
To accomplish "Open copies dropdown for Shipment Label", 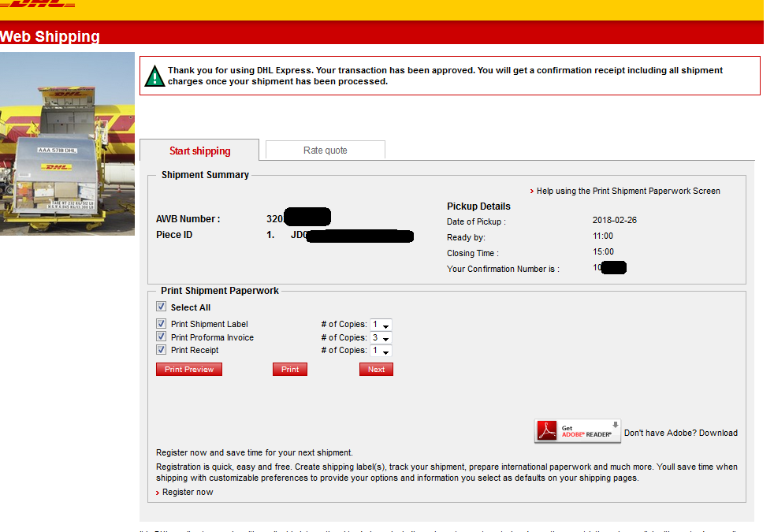I will pos(381,325).
